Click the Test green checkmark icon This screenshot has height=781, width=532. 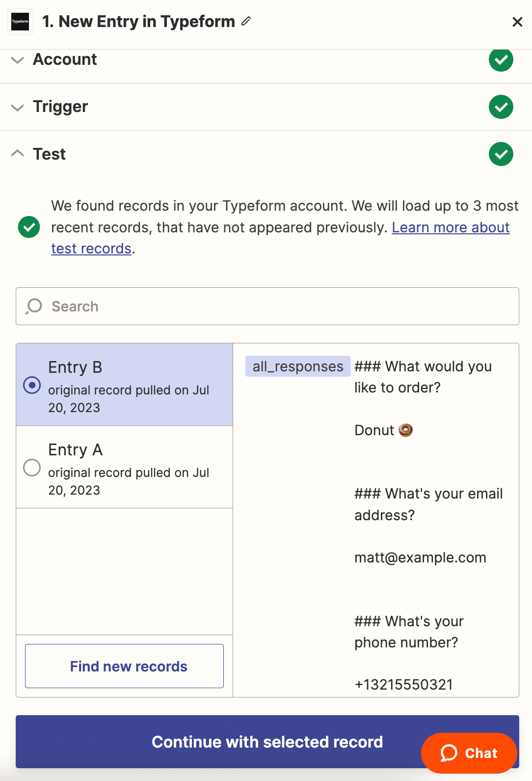pyautogui.click(x=501, y=154)
